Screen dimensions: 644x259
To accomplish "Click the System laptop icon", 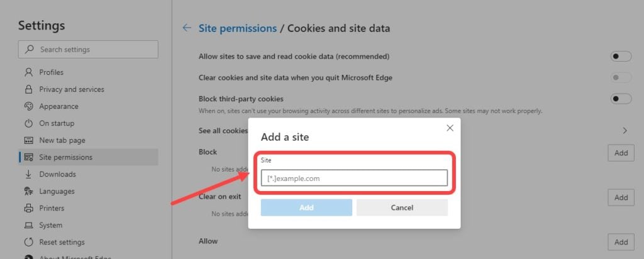I will tap(28, 225).
